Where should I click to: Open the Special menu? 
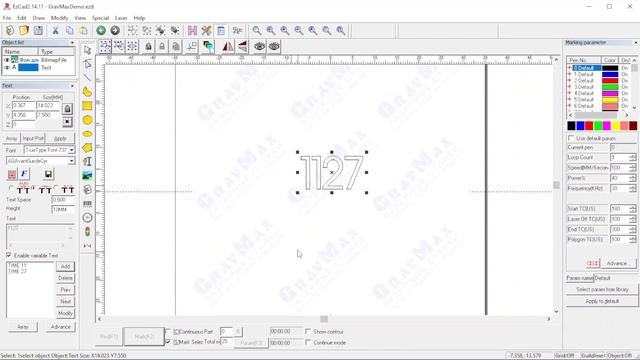pyautogui.click(x=100, y=18)
